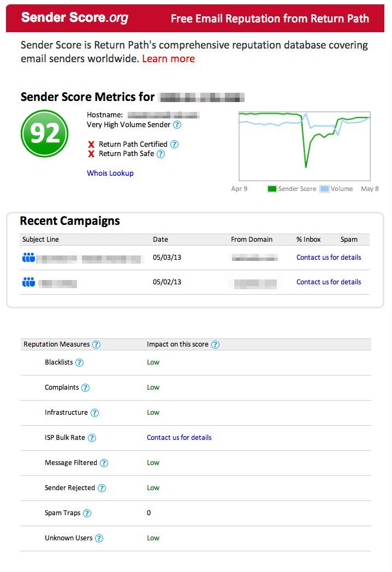Click the Low value for Sender Rejected
This screenshot has width=392, height=572.
point(153,488)
